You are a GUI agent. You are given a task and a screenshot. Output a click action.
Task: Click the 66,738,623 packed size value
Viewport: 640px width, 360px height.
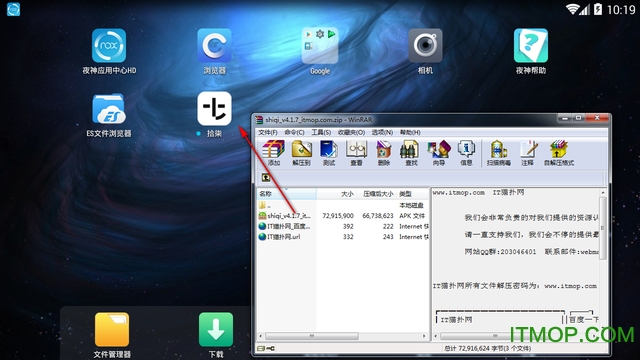tap(378, 216)
